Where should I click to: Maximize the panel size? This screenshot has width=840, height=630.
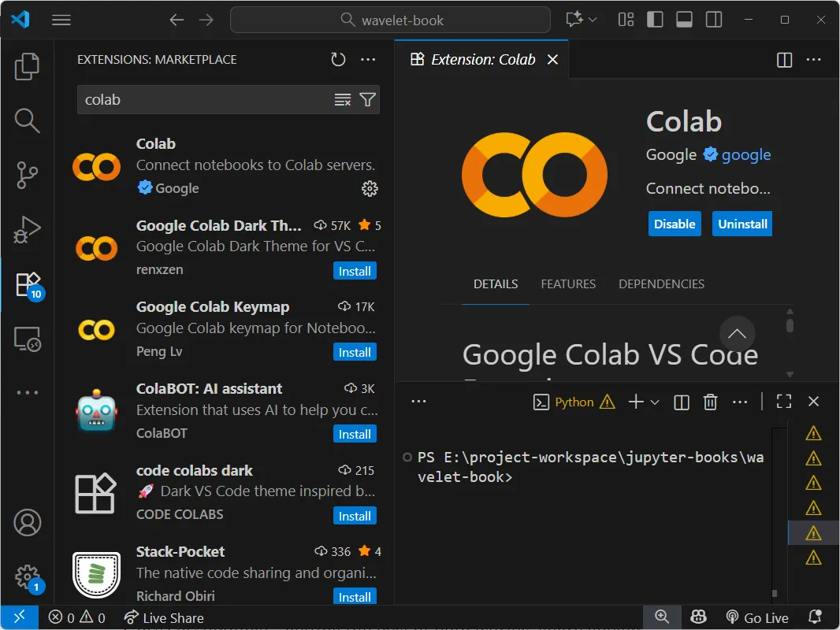click(784, 402)
